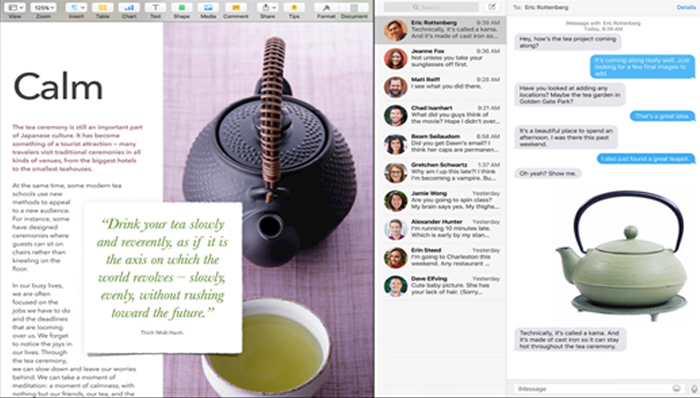Viewport: 700px width, 398px height.
Task: Show the Tips lightbulb icon
Action: pyautogui.click(x=294, y=8)
